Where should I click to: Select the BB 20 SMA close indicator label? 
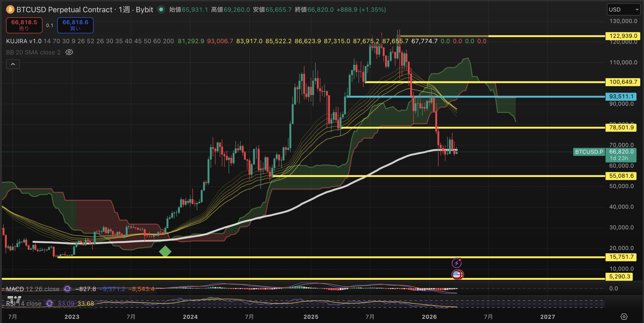click(33, 52)
